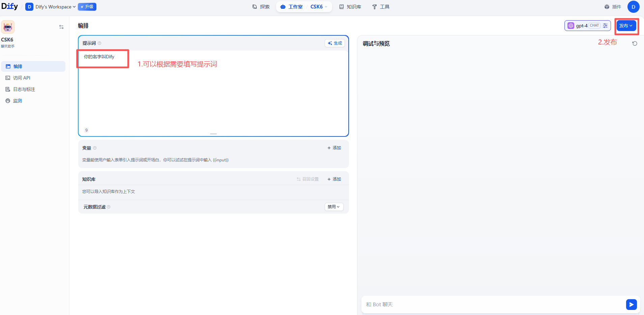Reset the debug preview conversation
Image resolution: width=644 pixels, height=315 pixels.
[635, 43]
